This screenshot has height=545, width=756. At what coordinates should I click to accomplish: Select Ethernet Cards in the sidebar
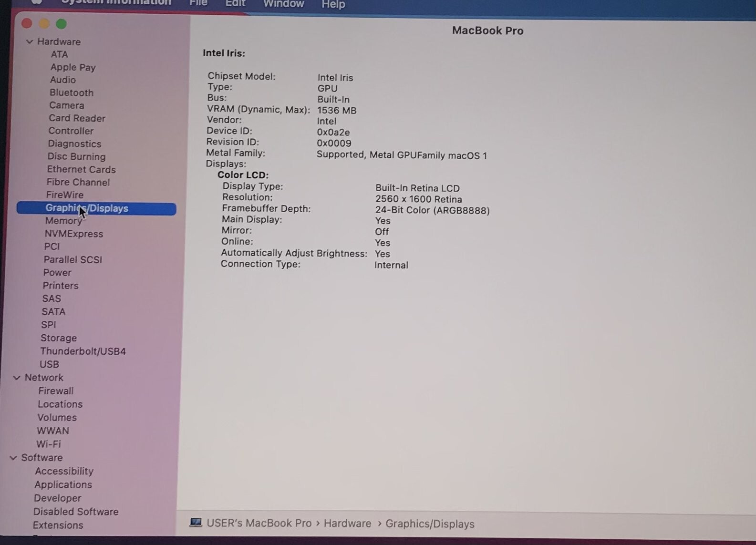pyautogui.click(x=81, y=169)
